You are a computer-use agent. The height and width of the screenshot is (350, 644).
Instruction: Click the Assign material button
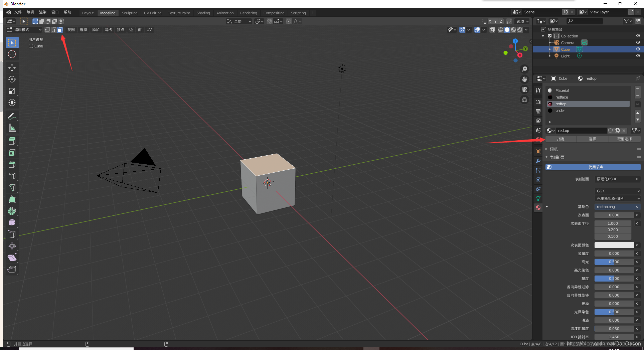point(561,139)
